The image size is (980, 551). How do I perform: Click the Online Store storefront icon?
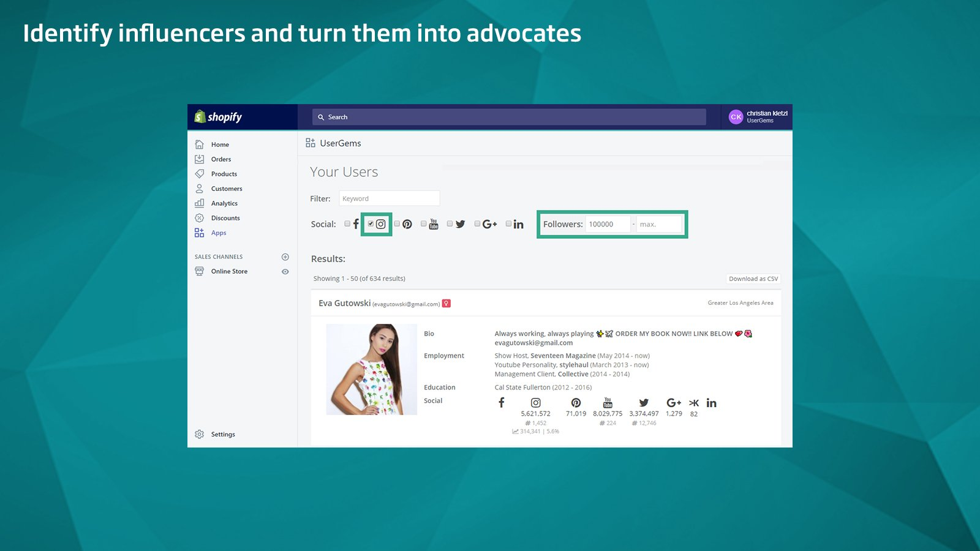[199, 271]
